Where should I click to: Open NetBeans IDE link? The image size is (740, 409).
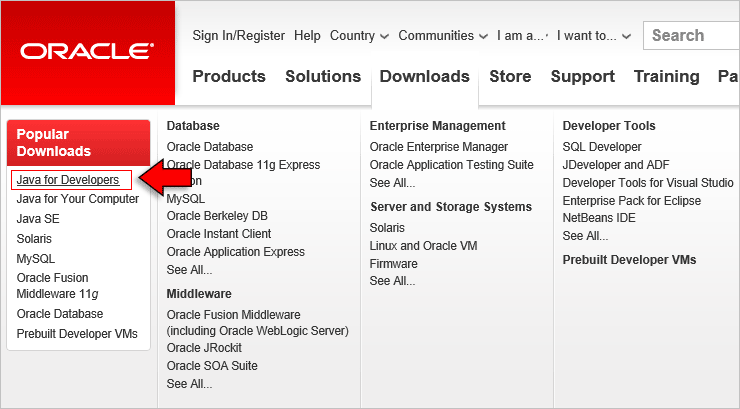coord(598,218)
